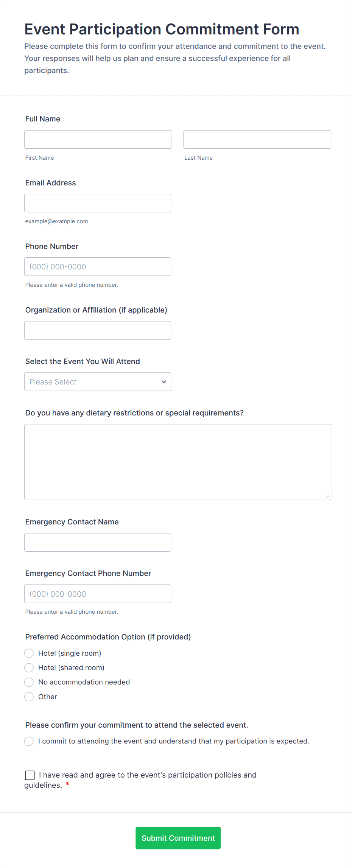Click the dropdown chevron arrow for event selection

tap(164, 382)
